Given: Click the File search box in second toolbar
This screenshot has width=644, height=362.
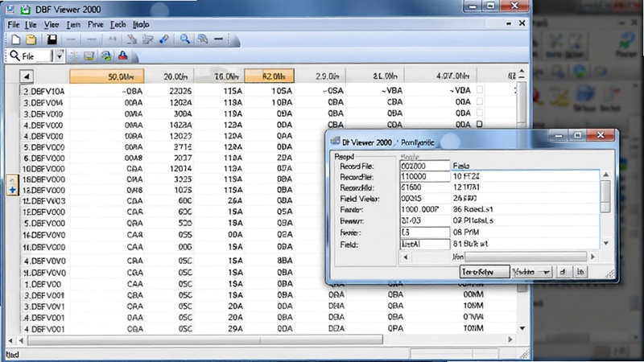Looking at the screenshot, I should tap(37, 56).
